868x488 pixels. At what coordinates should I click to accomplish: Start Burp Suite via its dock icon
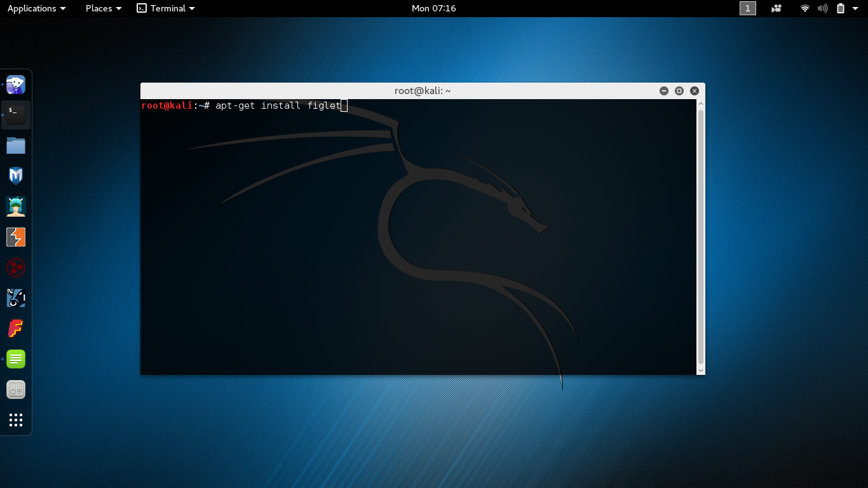click(15, 237)
